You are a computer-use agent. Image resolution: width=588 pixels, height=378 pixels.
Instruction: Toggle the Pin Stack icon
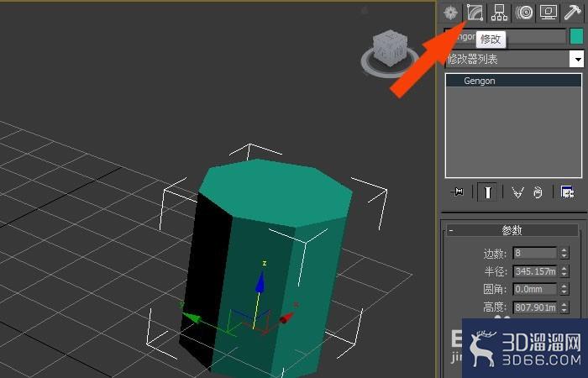457,192
